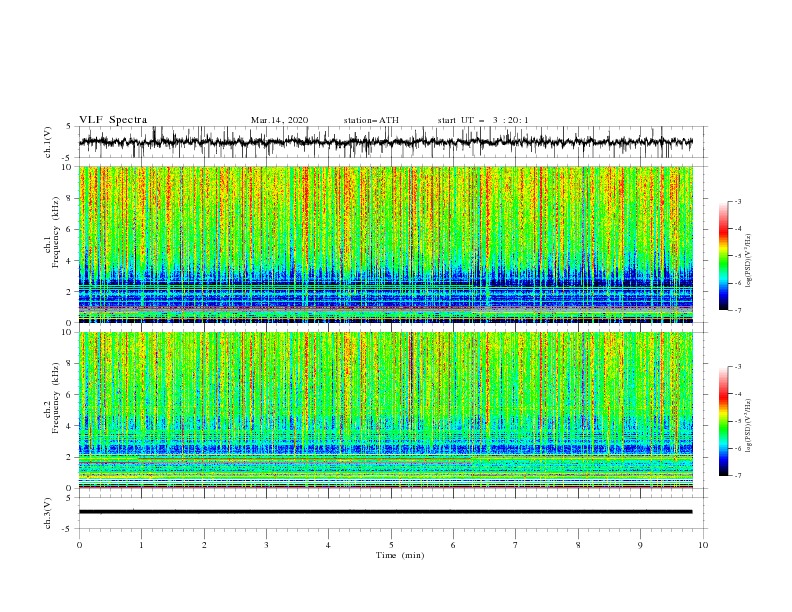This screenshot has height=612, width=792.
Task: Click the "6" kHz tick of ch.1 spectrogram
Action: click(x=71, y=229)
